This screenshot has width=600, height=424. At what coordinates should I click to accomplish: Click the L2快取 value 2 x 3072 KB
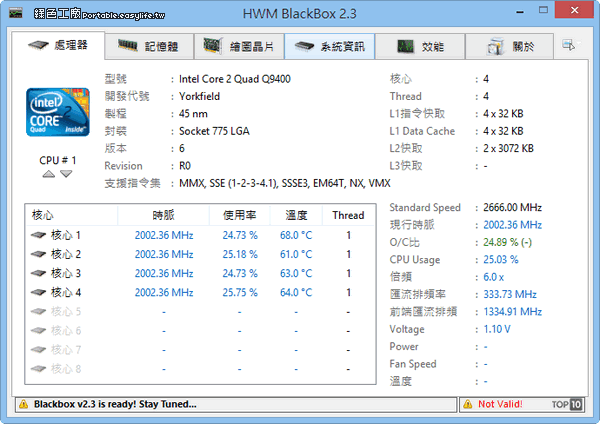click(x=508, y=148)
